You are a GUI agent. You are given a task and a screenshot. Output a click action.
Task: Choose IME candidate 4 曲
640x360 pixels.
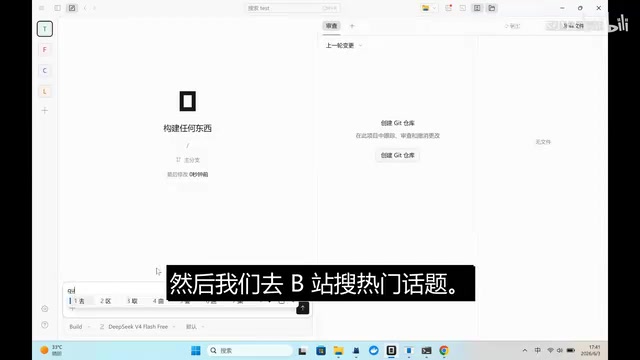[x=158, y=301]
